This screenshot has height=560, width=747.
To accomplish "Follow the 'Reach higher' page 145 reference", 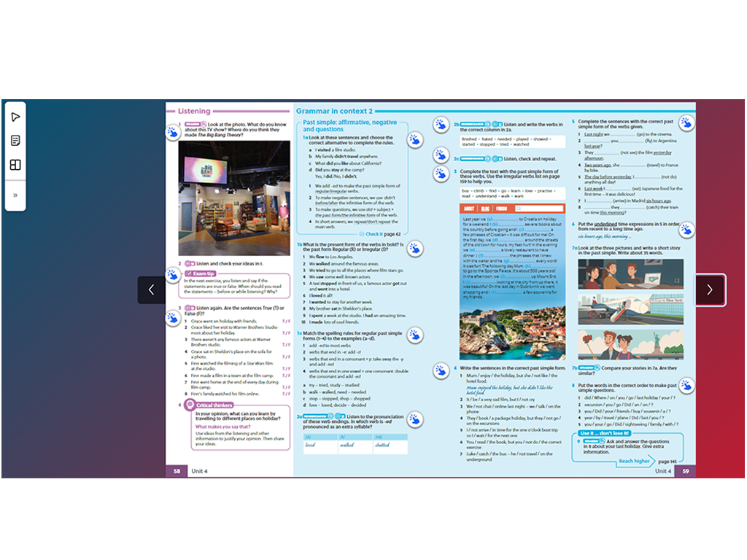I will [x=648, y=461].
